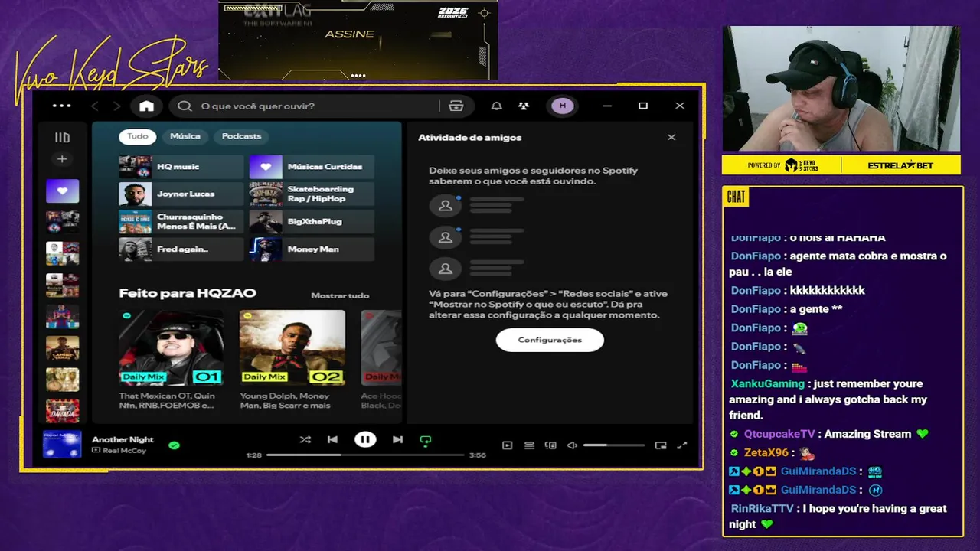Click the Atividade de amigos title
Screen dimensions: 980x551
469,138
